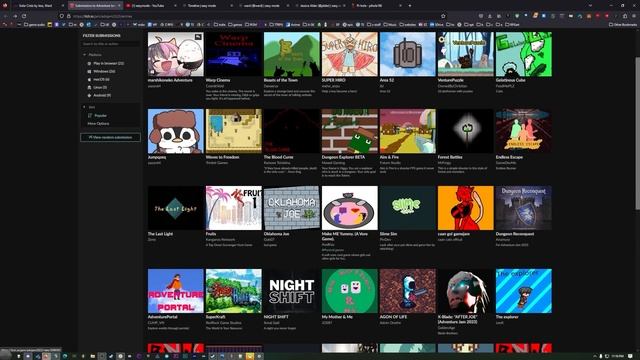The height and width of the screenshot is (360, 640).
Task: Click the browser reload icon
Action: 24,16
